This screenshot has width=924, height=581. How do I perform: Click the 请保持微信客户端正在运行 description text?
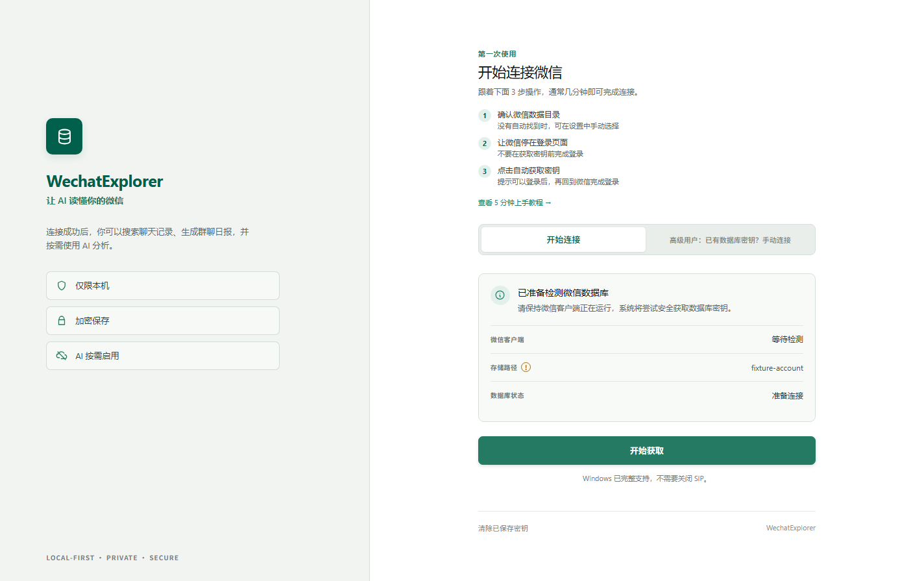pyautogui.click(x=627, y=308)
